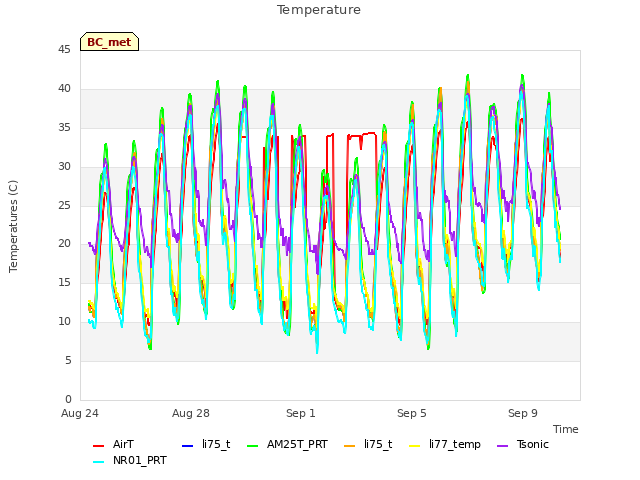This screenshot has height=480, width=640.
Task: Click the 10 y-axis value
Action: pos(64,322)
